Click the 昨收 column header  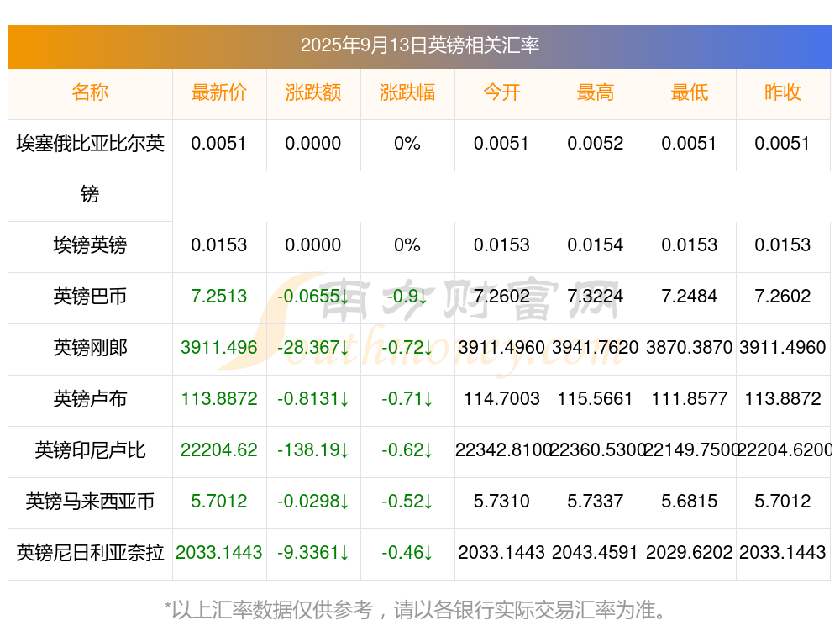click(x=783, y=92)
